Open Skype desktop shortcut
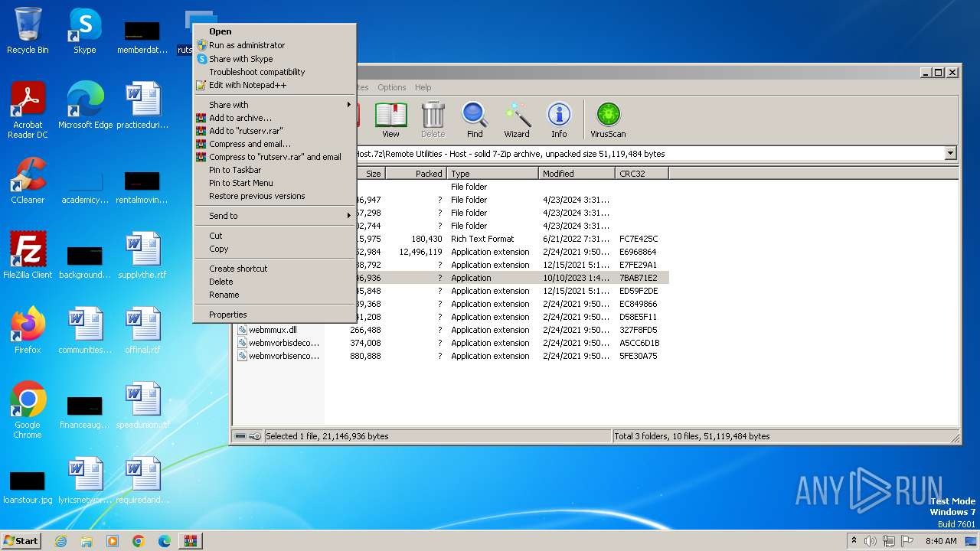Viewport: 980px width, 551px height. point(84,31)
